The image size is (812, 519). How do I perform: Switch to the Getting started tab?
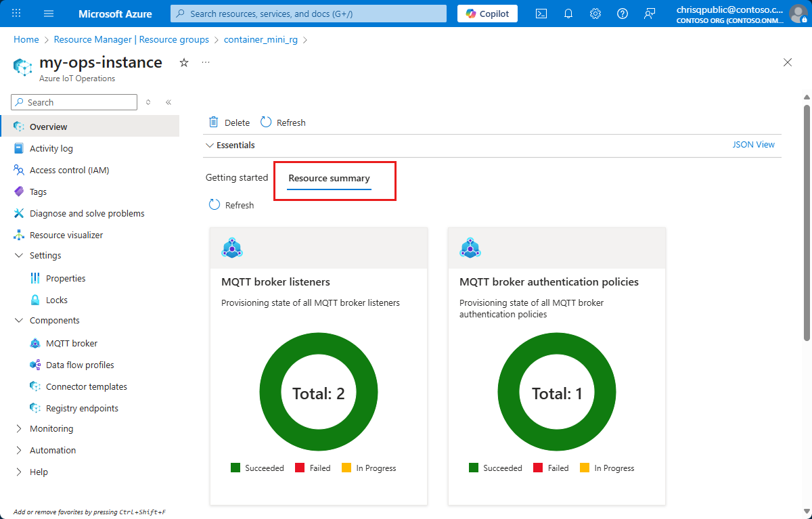237,178
